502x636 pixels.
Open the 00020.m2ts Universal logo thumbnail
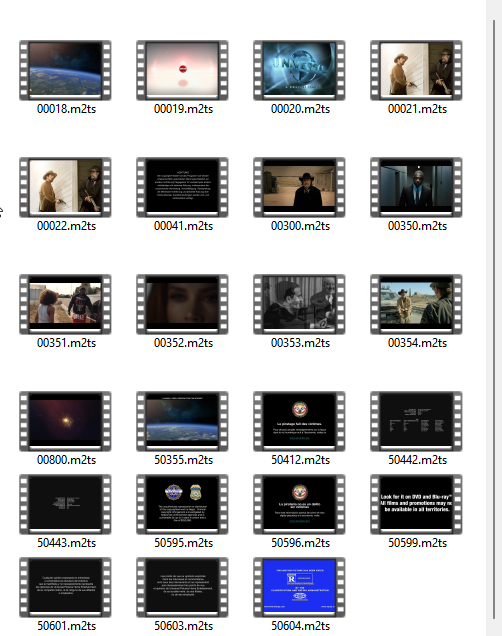[299, 70]
